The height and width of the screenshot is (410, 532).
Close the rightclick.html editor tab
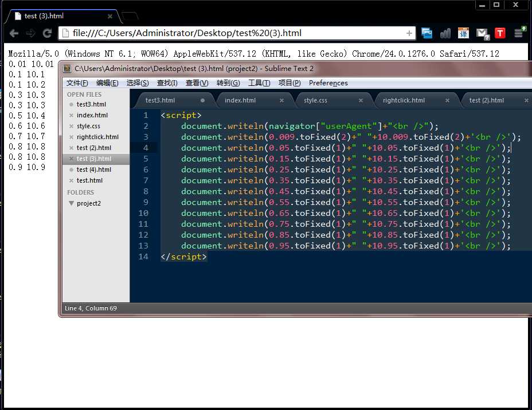[448, 100]
